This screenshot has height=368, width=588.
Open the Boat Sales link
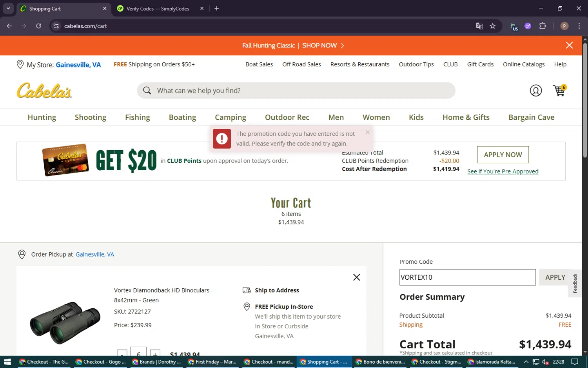coord(259,64)
